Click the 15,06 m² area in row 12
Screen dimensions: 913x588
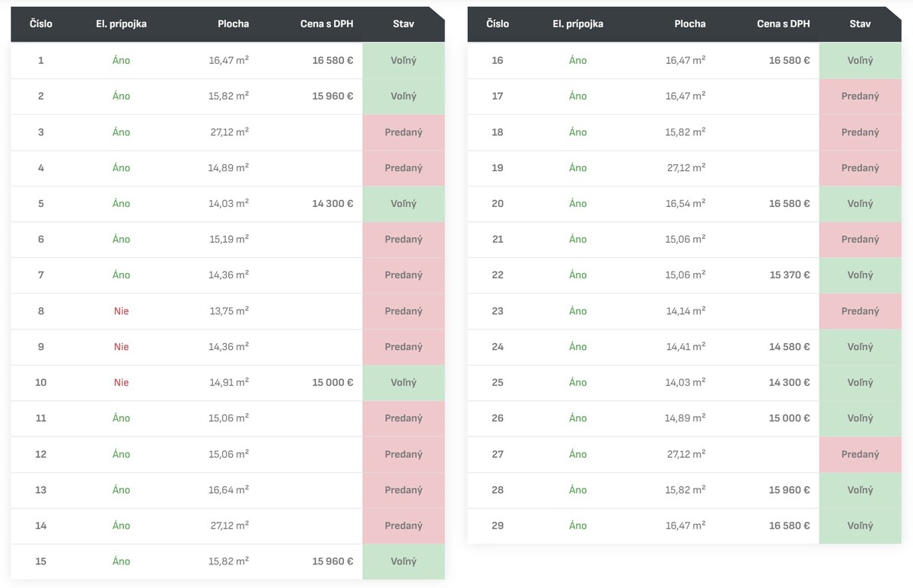228,454
